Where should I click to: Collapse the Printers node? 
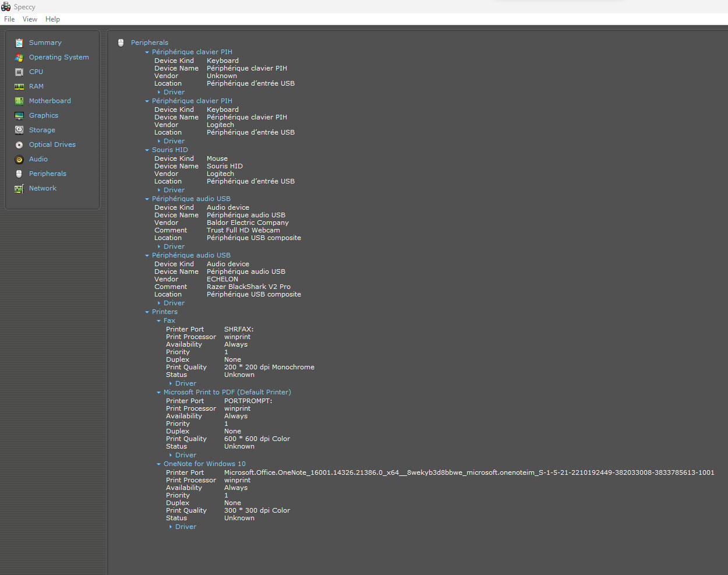(147, 312)
